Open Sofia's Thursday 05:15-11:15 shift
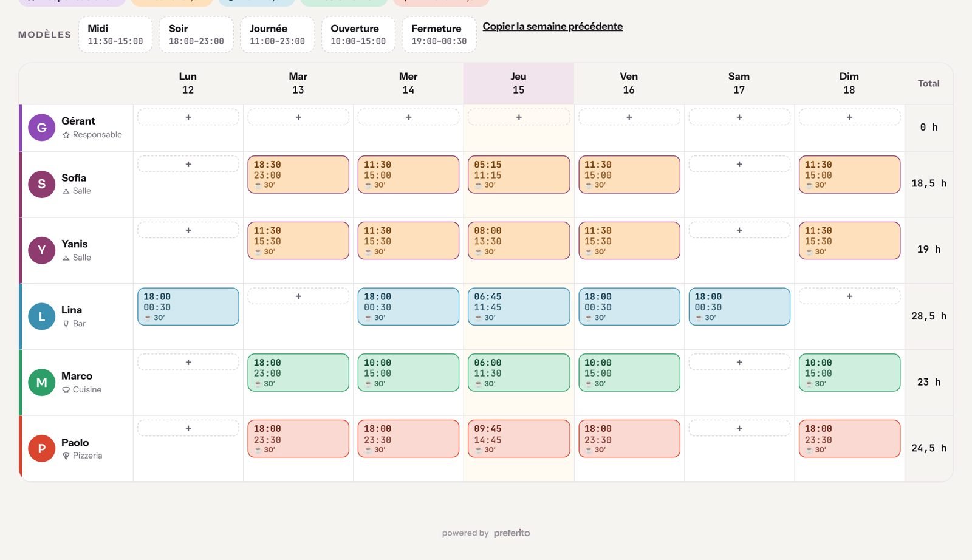Image resolution: width=972 pixels, height=560 pixels. coord(519,174)
